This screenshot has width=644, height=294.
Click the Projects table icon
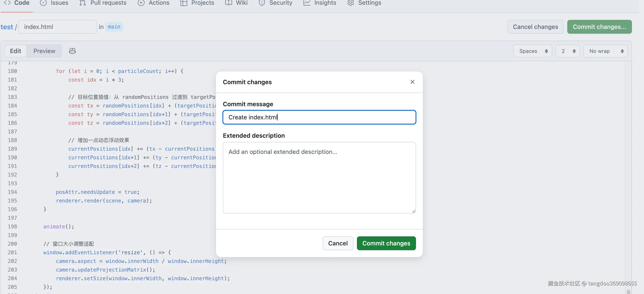coord(184,3)
